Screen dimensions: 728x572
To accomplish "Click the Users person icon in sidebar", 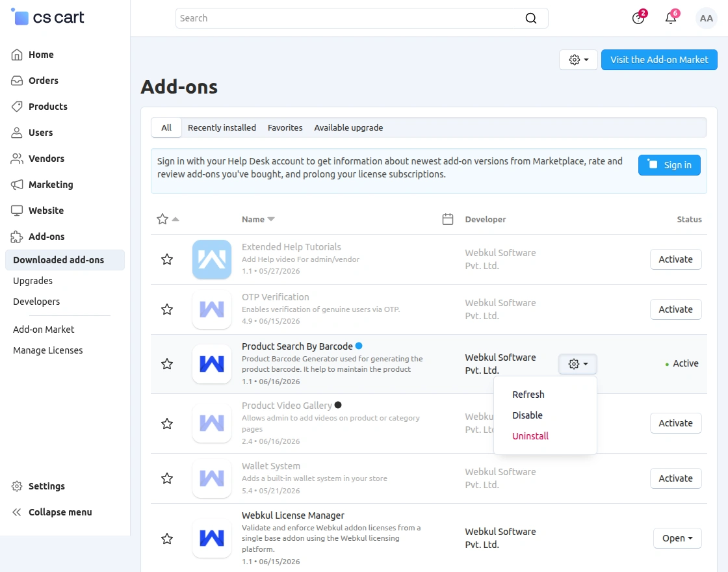I will [17, 133].
